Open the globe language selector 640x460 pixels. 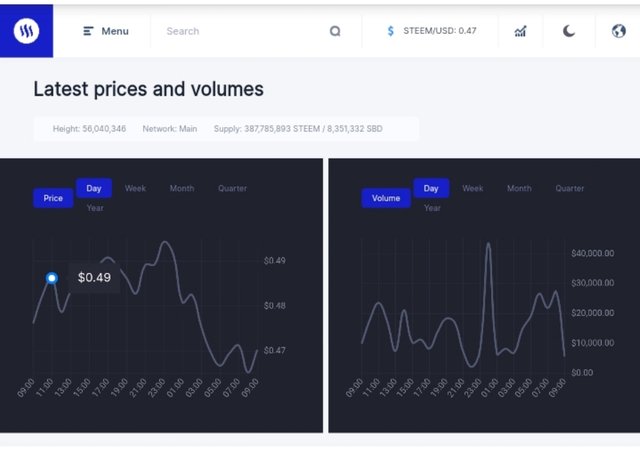pyautogui.click(x=618, y=31)
